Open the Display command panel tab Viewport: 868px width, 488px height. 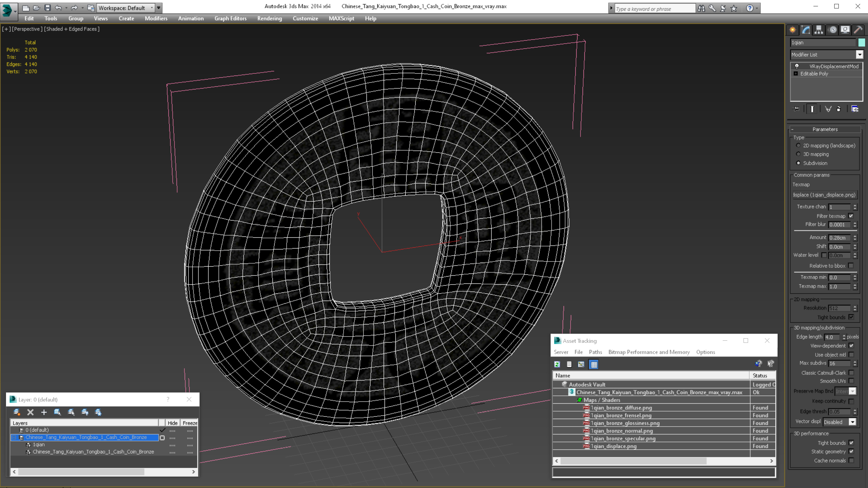click(845, 30)
